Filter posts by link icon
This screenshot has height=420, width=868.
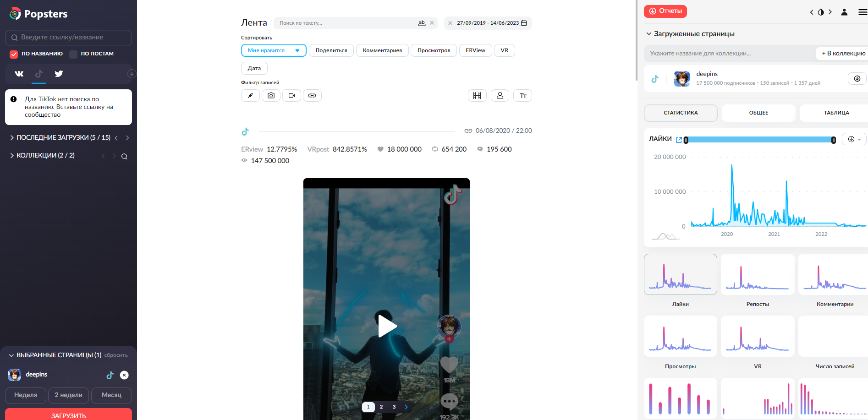[x=312, y=96]
